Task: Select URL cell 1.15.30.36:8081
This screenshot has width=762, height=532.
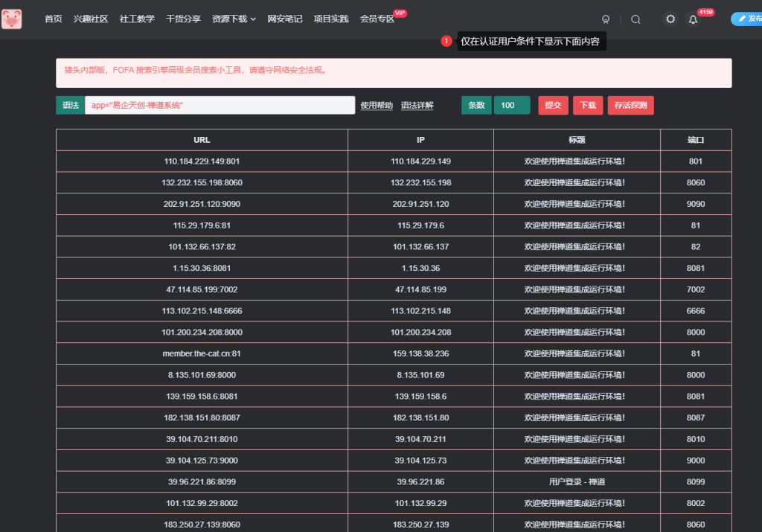Action: coord(202,268)
